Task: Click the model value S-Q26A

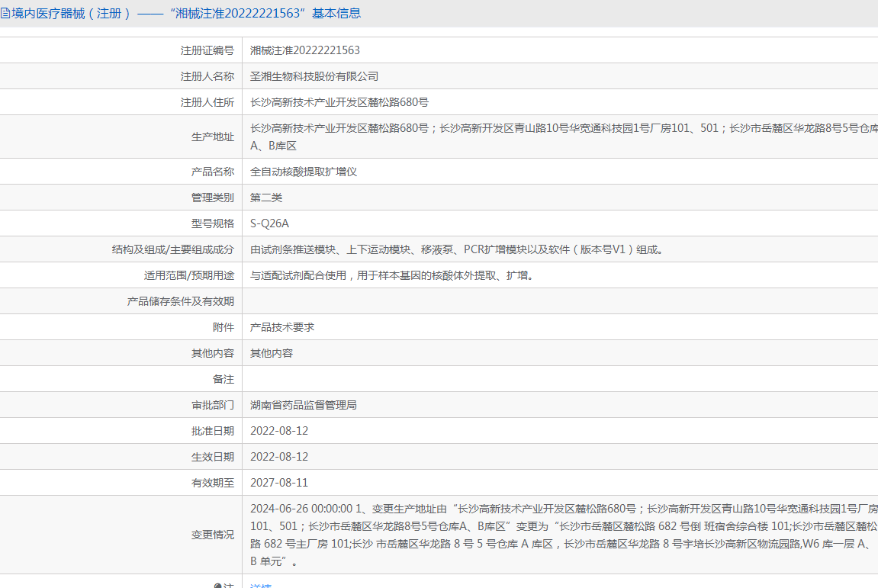Action: point(269,223)
